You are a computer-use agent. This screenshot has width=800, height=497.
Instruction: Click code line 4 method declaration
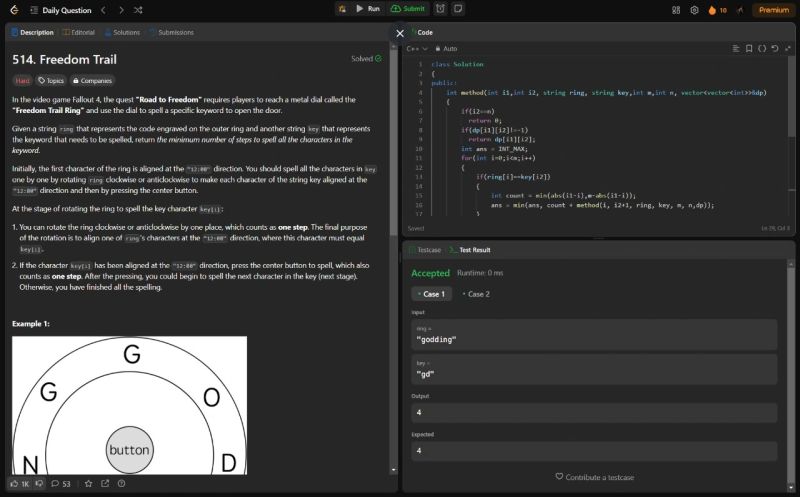606,92
